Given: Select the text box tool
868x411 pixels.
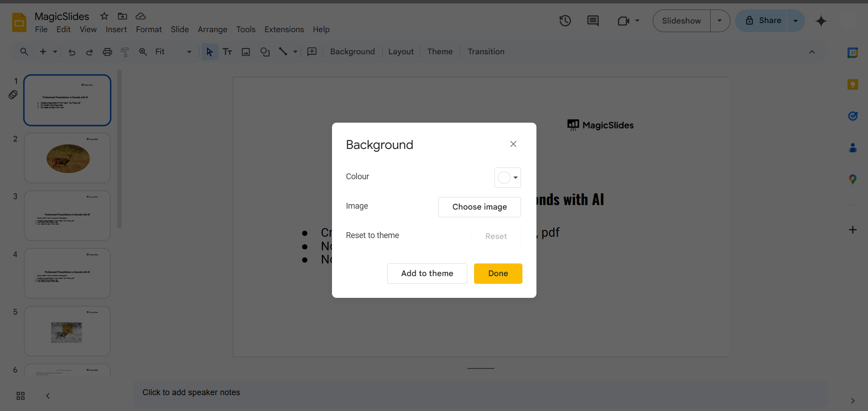Looking at the screenshot, I should (x=228, y=52).
